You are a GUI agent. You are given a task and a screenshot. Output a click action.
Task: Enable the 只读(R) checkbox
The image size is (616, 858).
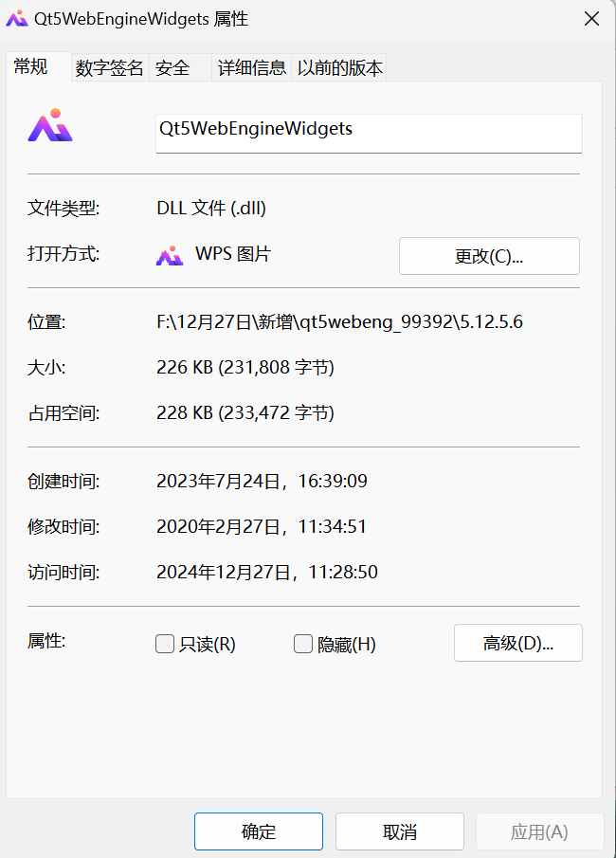click(165, 644)
